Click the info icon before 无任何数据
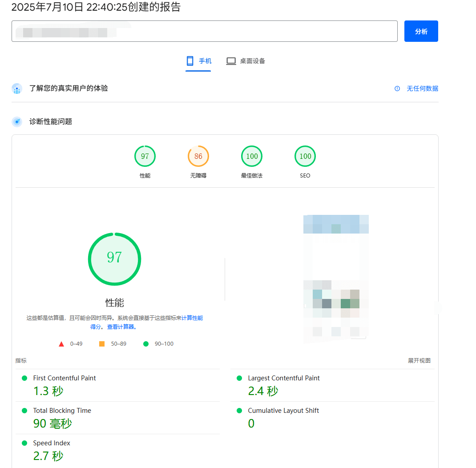 [x=397, y=89]
